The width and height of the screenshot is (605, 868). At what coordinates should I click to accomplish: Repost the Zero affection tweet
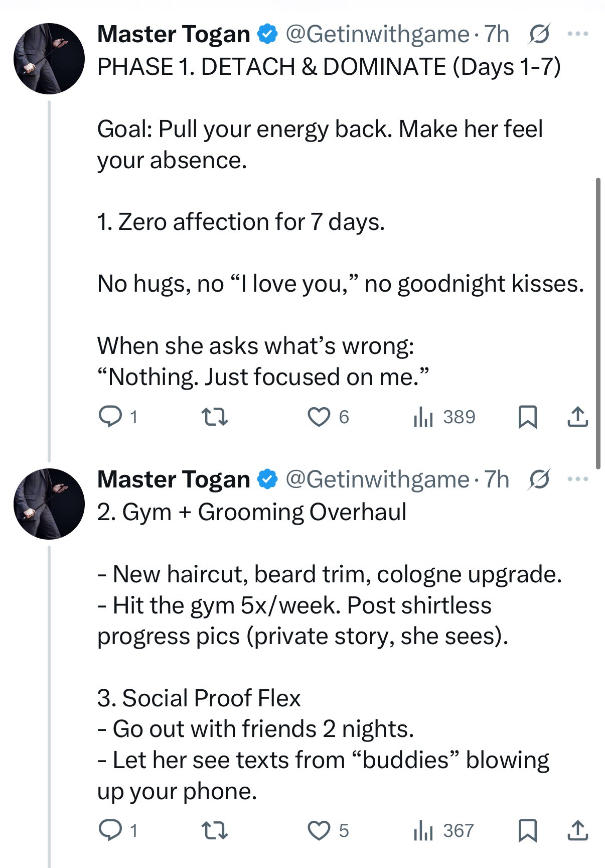pyautogui.click(x=215, y=417)
